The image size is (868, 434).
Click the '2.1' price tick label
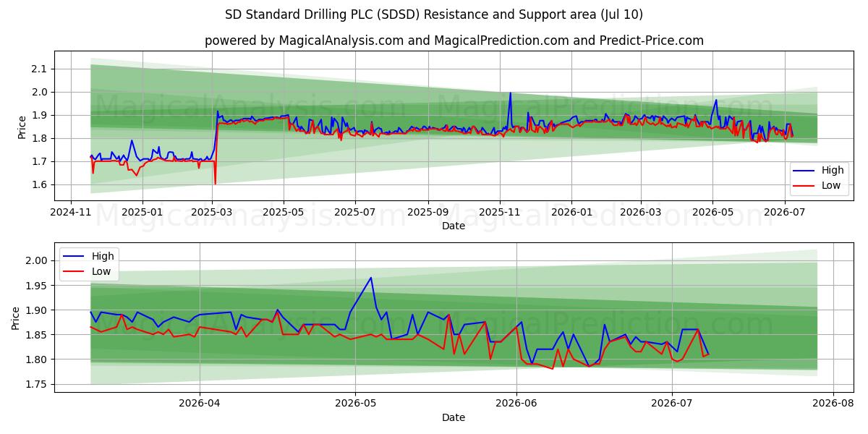[x=39, y=69]
